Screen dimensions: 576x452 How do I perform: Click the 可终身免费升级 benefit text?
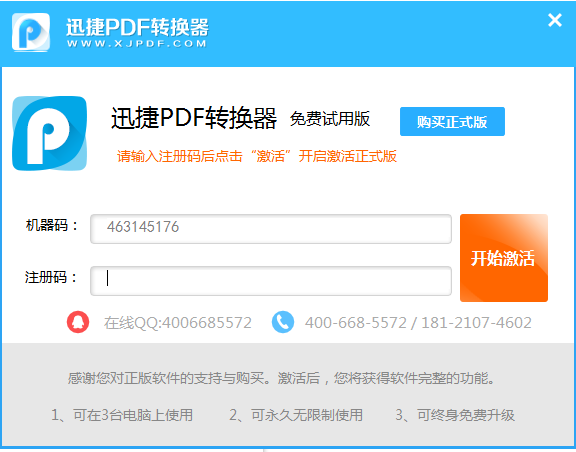[x=455, y=415]
